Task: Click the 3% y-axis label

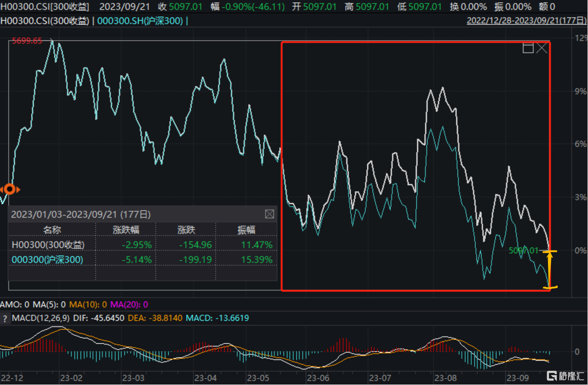Action: (x=581, y=197)
